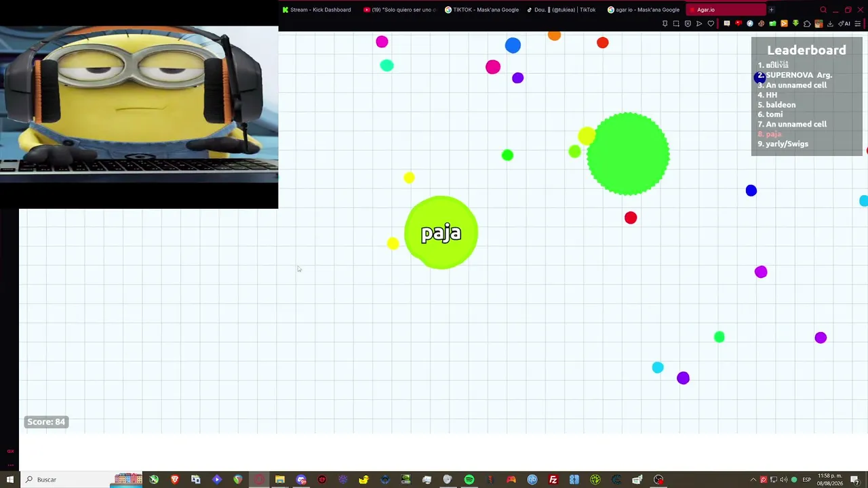Viewport: 868px width, 488px height.
Task: Click leaderboard entry "5. baldeon"
Action: [776, 105]
